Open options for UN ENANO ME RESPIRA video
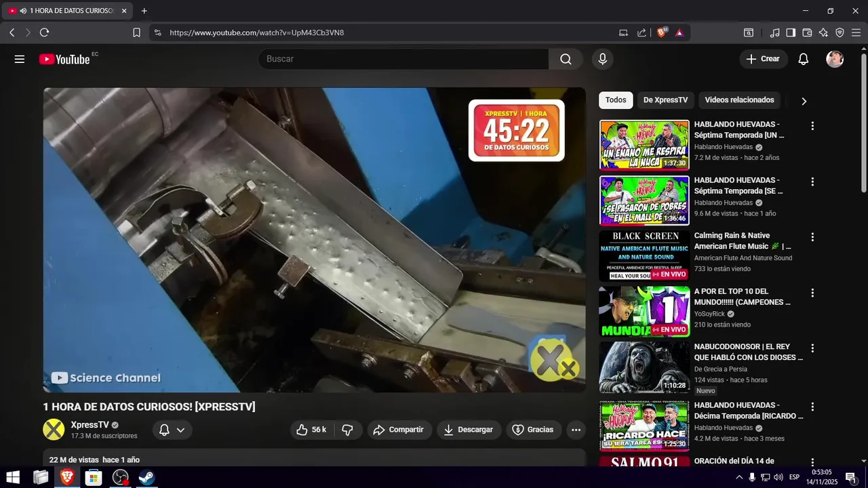Image resolution: width=868 pixels, height=488 pixels. pos(812,126)
